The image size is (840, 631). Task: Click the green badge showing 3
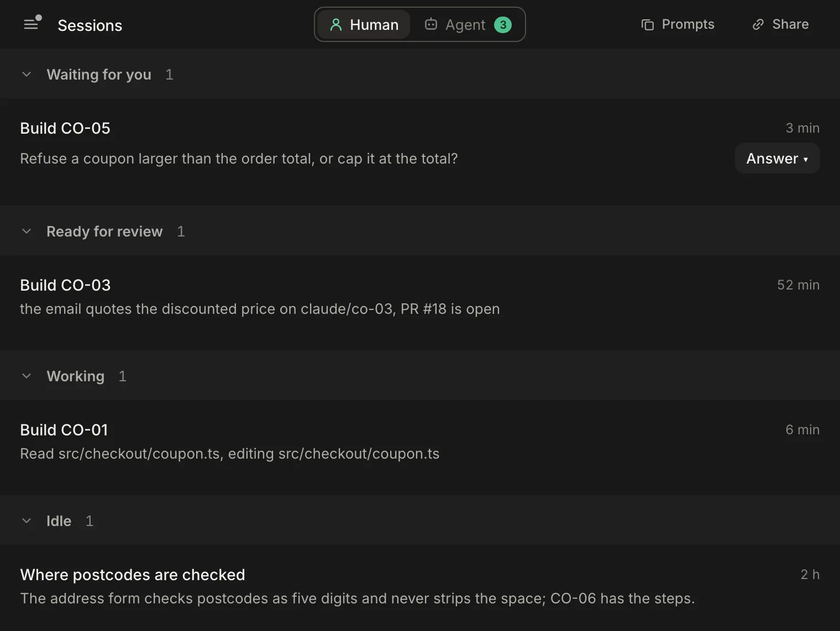503,25
